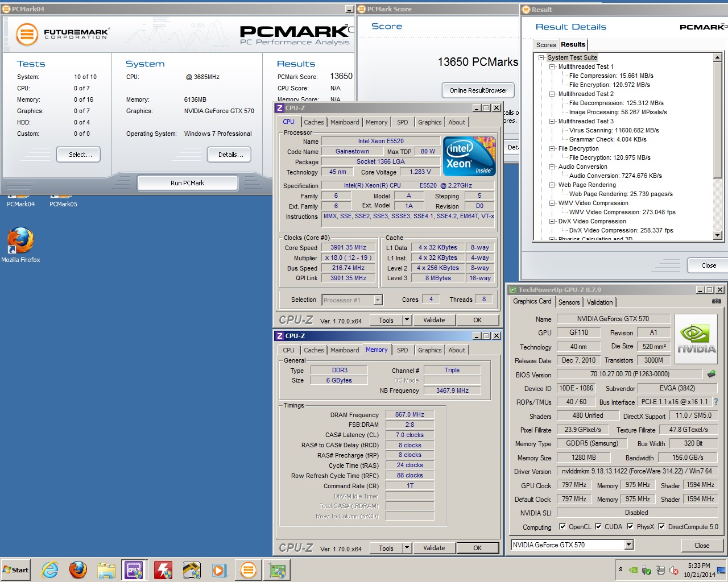Click Run PCMark button
Image resolution: width=728 pixels, height=582 pixels.
click(x=187, y=183)
